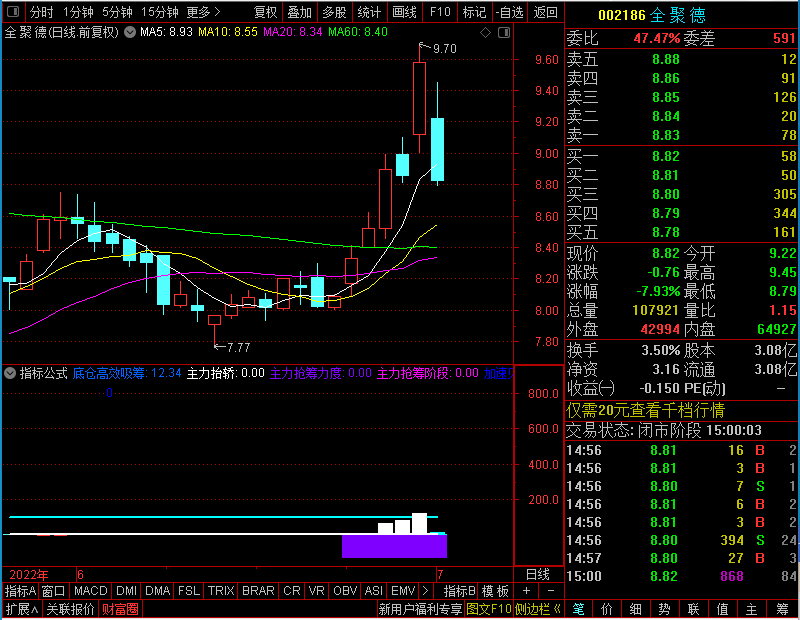Select the FSL indicator tab
Viewport: 800px width, 620px height.
189,591
